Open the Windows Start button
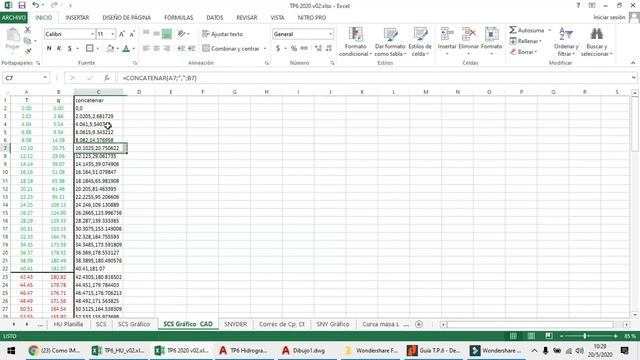 click(11, 351)
